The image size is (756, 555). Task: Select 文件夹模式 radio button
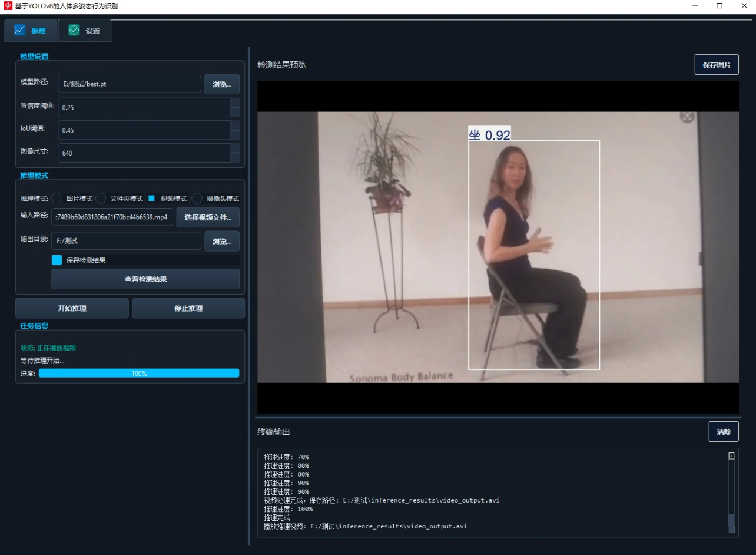101,199
